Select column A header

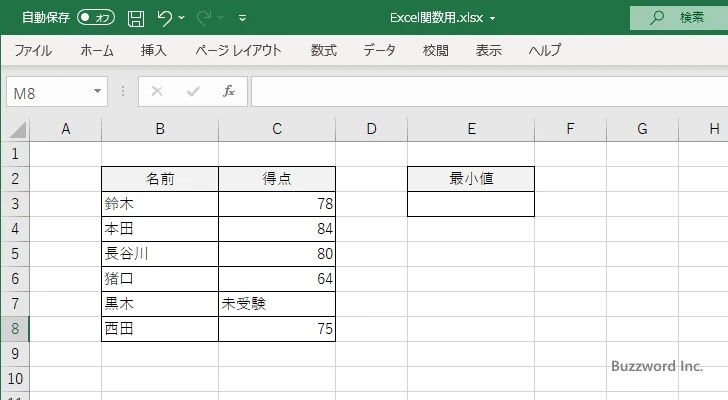65,129
